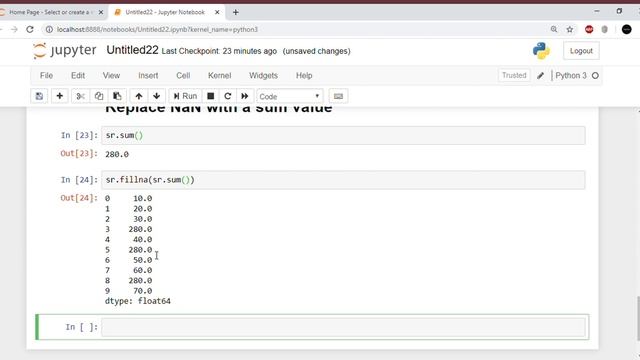Screen dimensions: 640x360
Task: Click the dtype: float64 output text
Action: pyautogui.click(x=138, y=301)
